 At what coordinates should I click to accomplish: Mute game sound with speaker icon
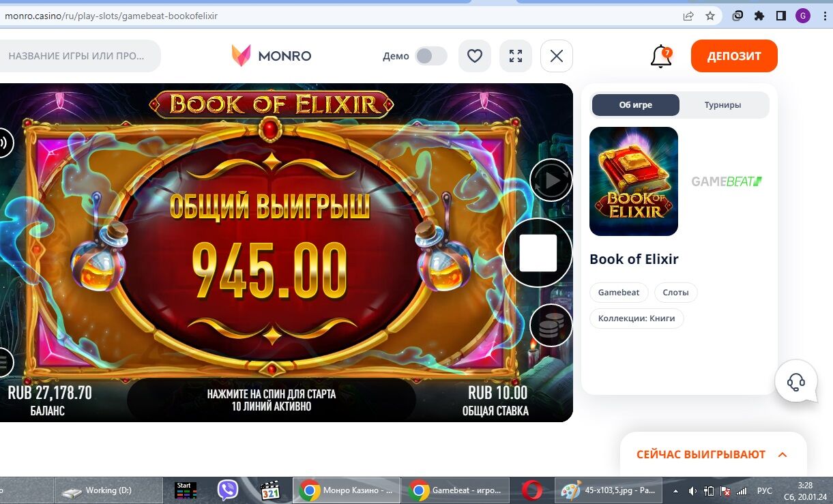(x=4, y=143)
